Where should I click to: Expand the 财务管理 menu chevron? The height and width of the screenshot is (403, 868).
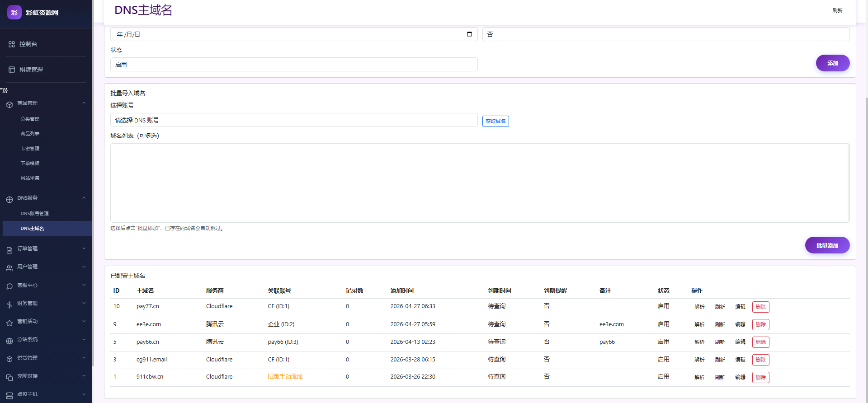pos(84,303)
